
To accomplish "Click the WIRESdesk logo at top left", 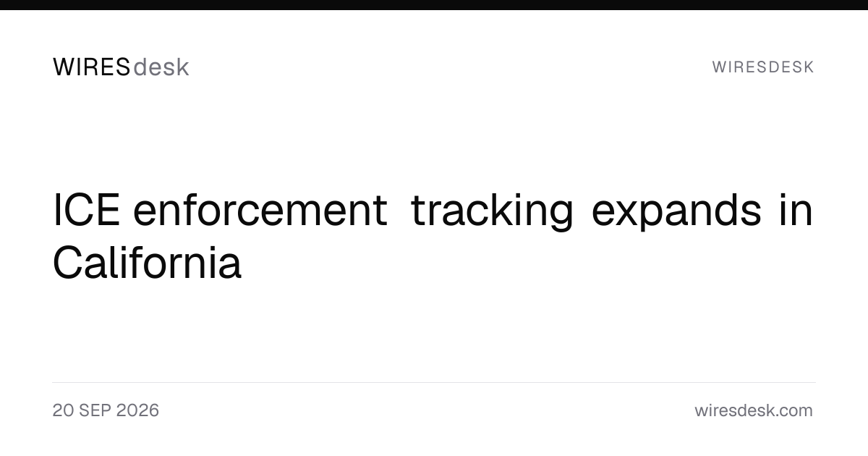I will coord(121,67).
